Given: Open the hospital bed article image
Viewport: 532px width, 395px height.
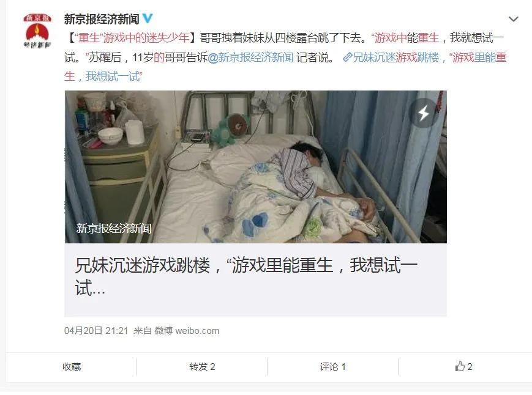Looking at the screenshot, I should (255, 167).
